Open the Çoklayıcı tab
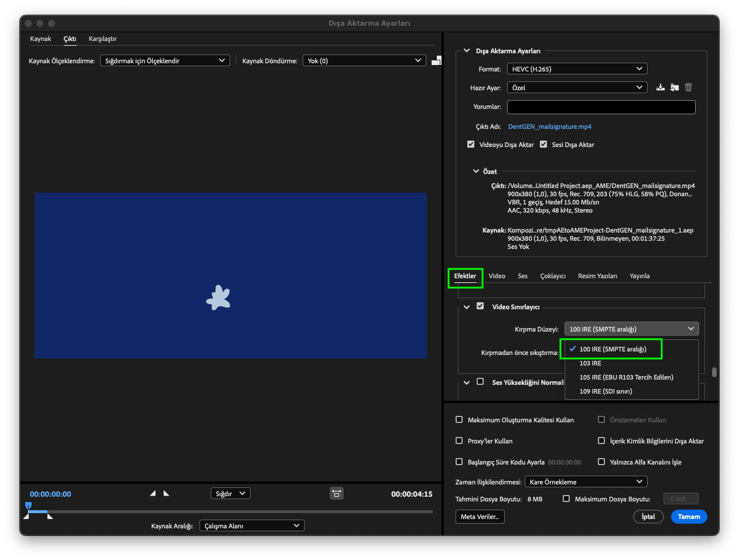The width and height of the screenshot is (739, 560). coord(553,276)
